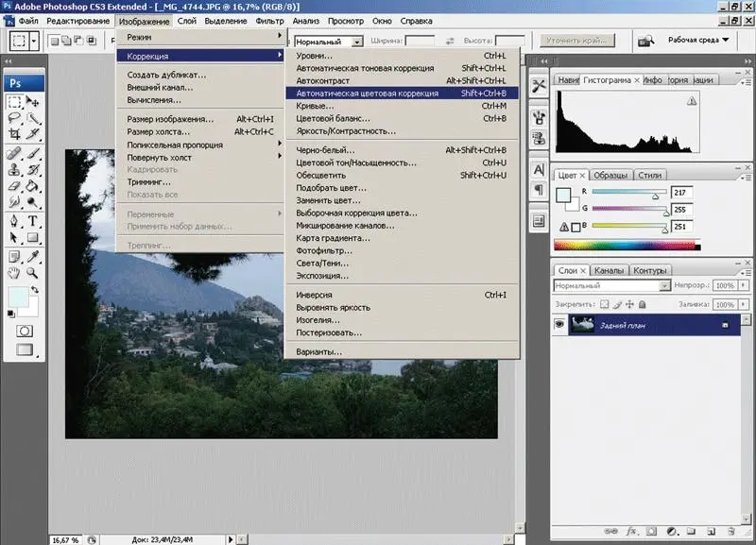
Task: Open the marquee tool preset picker arrow
Action: click(34, 42)
